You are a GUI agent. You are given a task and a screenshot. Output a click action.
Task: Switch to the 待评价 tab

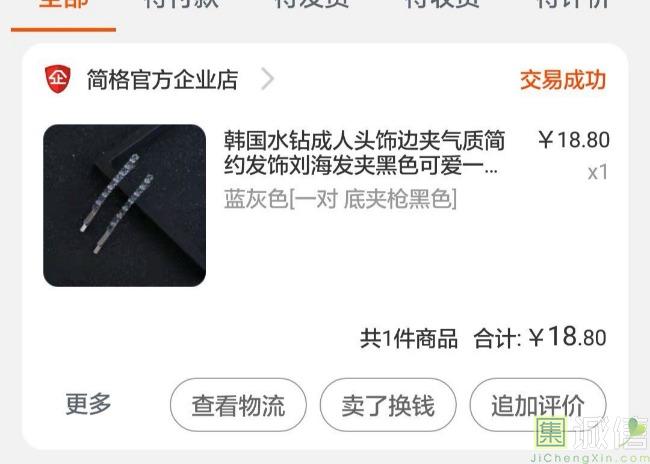(x=573, y=4)
